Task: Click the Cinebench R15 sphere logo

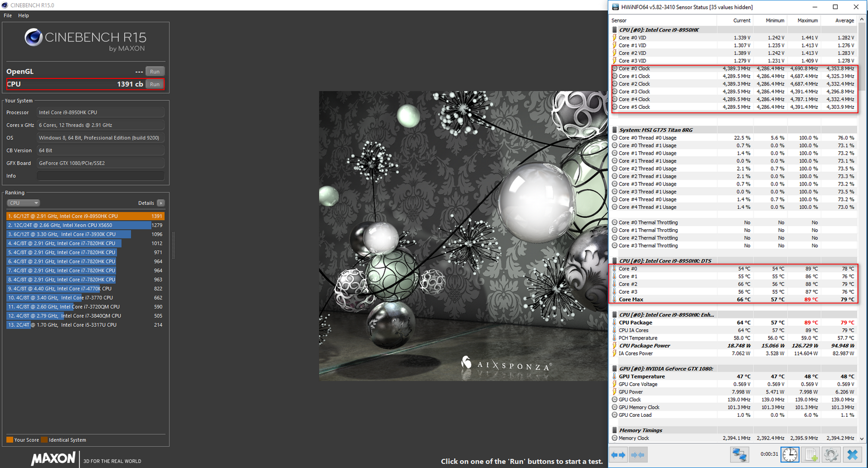Action: [33, 37]
